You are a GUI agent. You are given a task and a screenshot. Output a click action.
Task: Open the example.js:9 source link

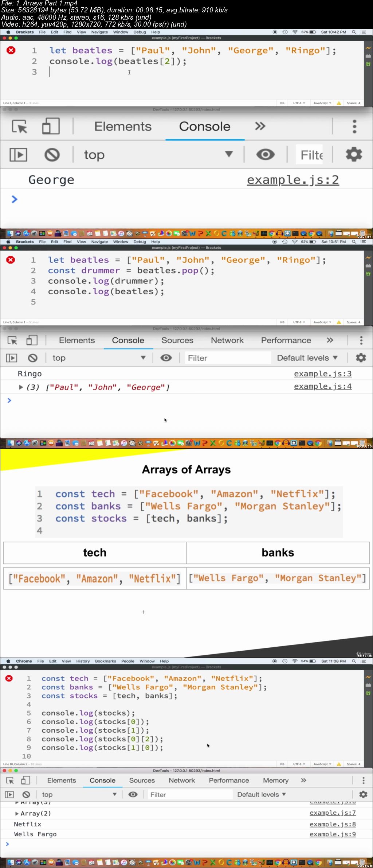pyautogui.click(x=333, y=834)
